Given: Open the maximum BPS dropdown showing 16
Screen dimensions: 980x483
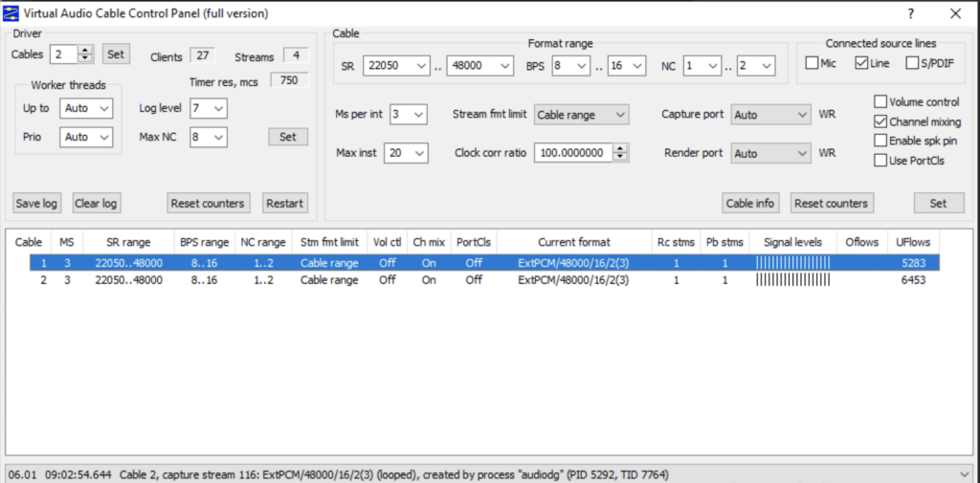Looking at the screenshot, I should tap(626, 66).
